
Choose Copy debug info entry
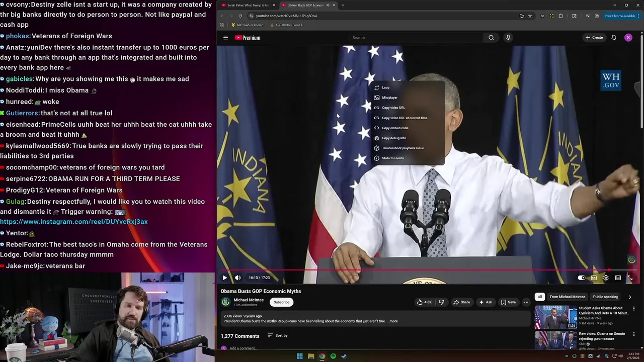click(409, 138)
